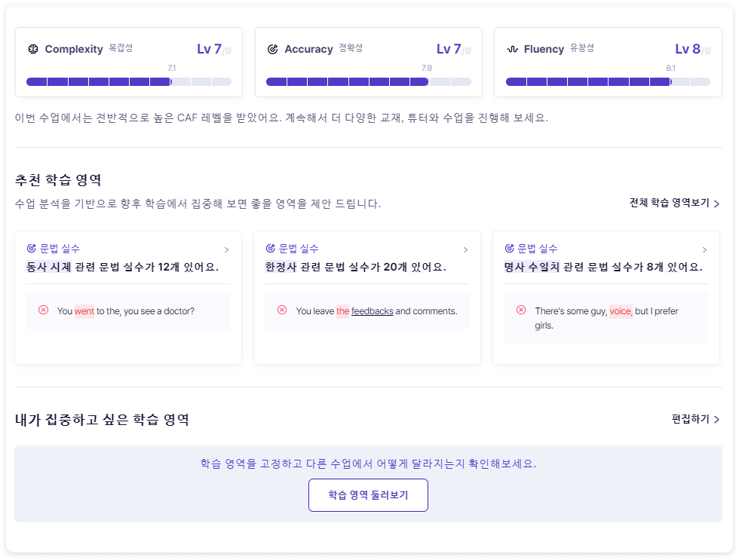Screen dimensions: 739x560
Task: Click the red error icon beside 'There's some guy'
Action: pyautogui.click(x=521, y=310)
